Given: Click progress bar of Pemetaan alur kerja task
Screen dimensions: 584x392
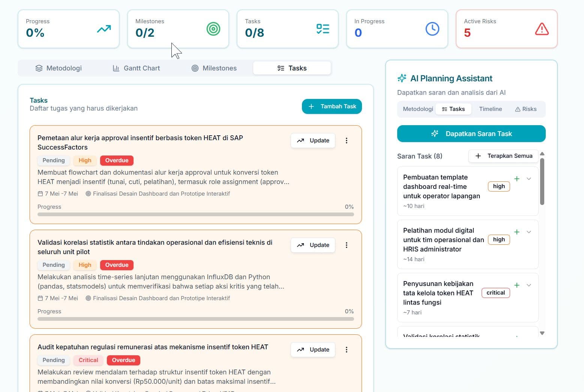Looking at the screenshot, I should tap(196, 214).
